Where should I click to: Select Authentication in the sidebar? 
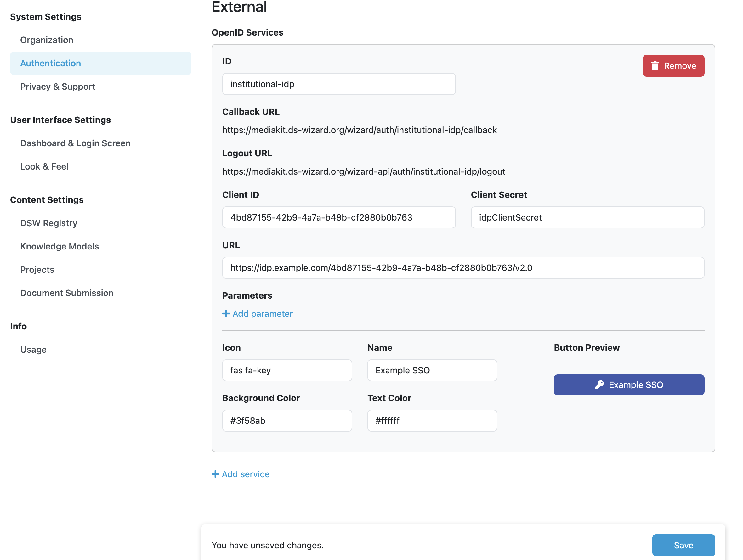(x=101, y=63)
